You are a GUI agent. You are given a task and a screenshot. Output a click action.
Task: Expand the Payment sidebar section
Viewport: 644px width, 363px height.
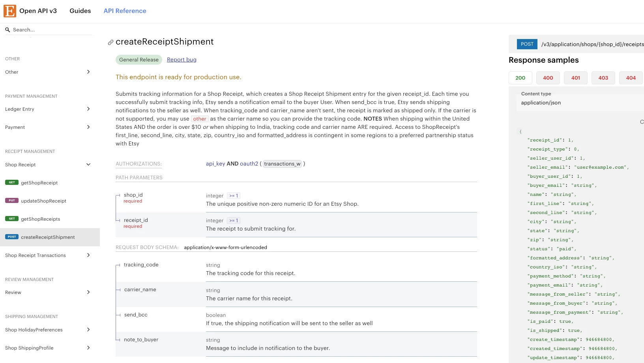(x=88, y=127)
